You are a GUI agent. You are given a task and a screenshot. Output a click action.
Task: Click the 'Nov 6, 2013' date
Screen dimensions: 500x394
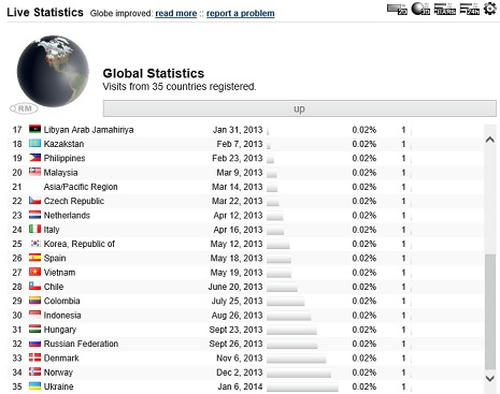pos(239,358)
